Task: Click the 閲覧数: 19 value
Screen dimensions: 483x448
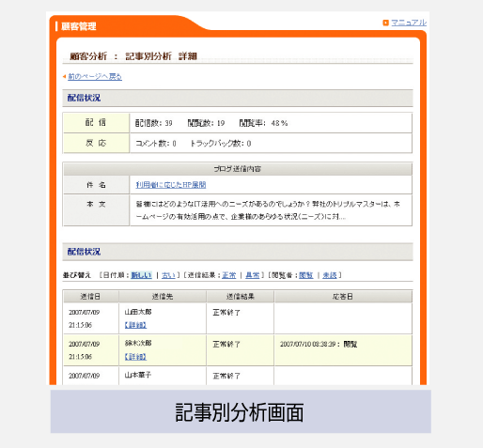Action: [206, 123]
